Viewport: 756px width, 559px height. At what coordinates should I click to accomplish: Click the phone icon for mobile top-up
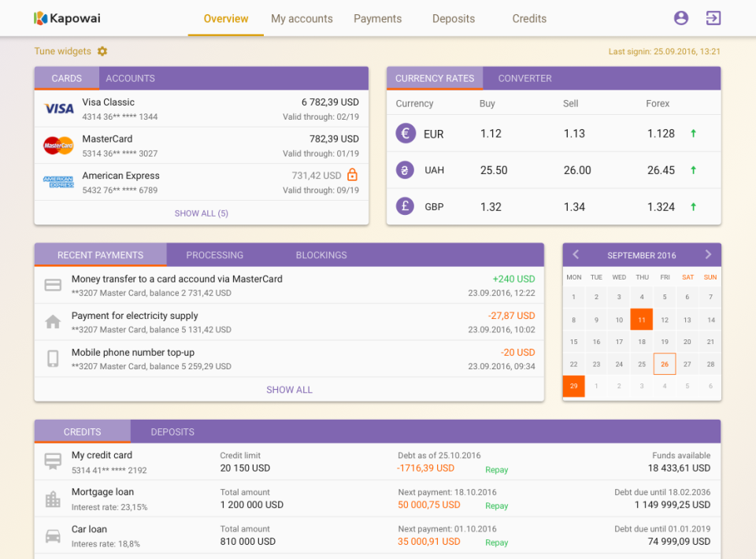pyautogui.click(x=53, y=358)
